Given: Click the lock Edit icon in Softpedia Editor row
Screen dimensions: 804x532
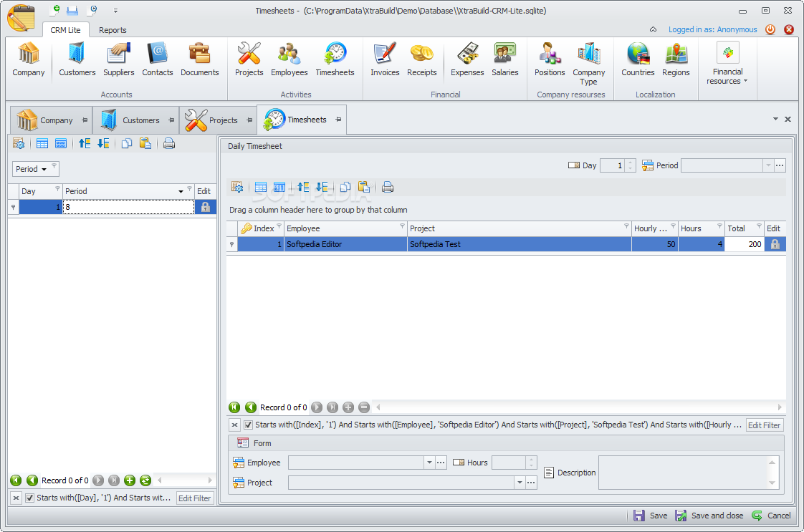Looking at the screenshot, I should coord(775,244).
